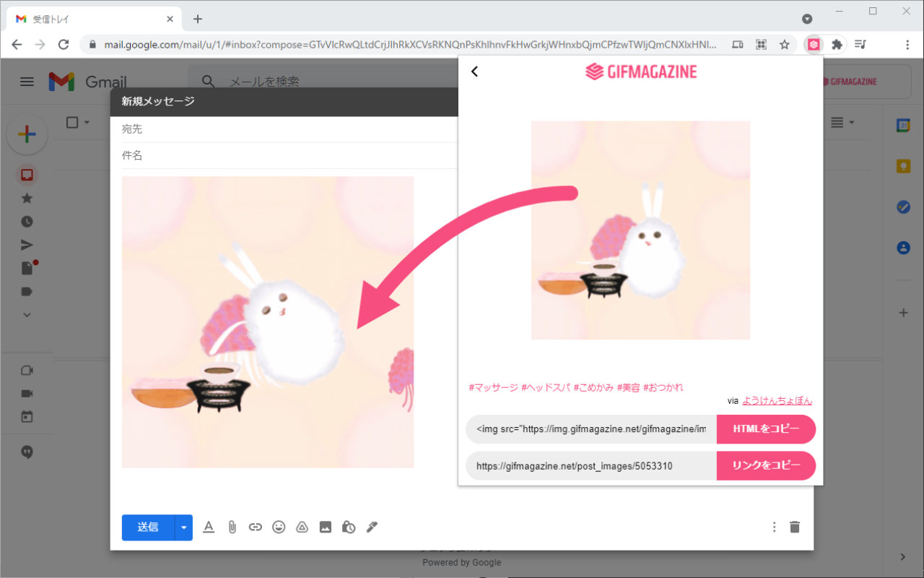Open the Chrome media control icon

(x=860, y=44)
